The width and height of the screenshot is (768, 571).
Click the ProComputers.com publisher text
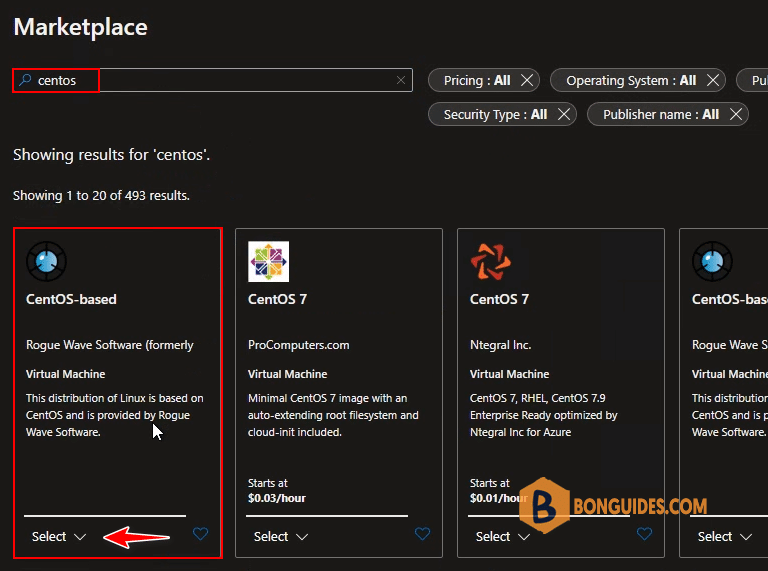pos(299,345)
